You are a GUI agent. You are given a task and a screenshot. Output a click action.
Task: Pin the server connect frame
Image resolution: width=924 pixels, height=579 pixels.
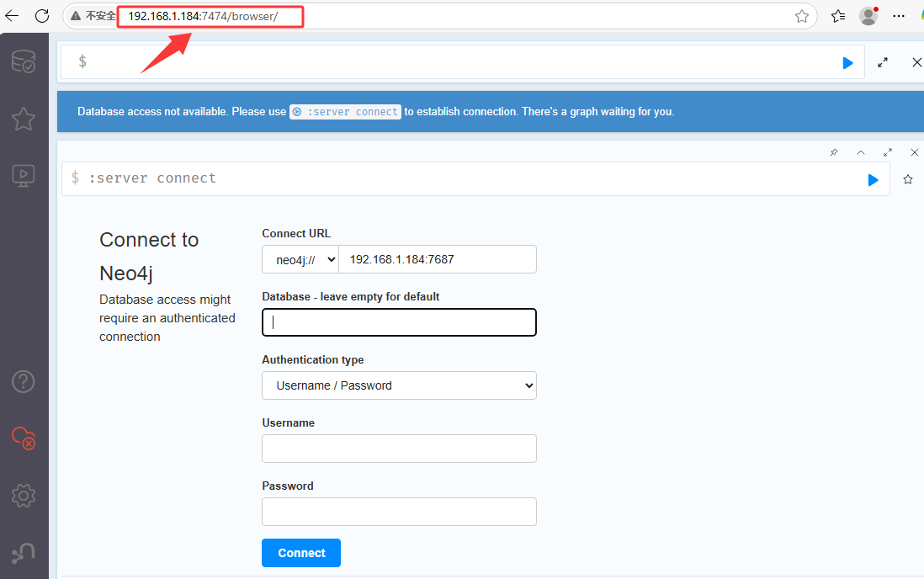[x=834, y=152]
